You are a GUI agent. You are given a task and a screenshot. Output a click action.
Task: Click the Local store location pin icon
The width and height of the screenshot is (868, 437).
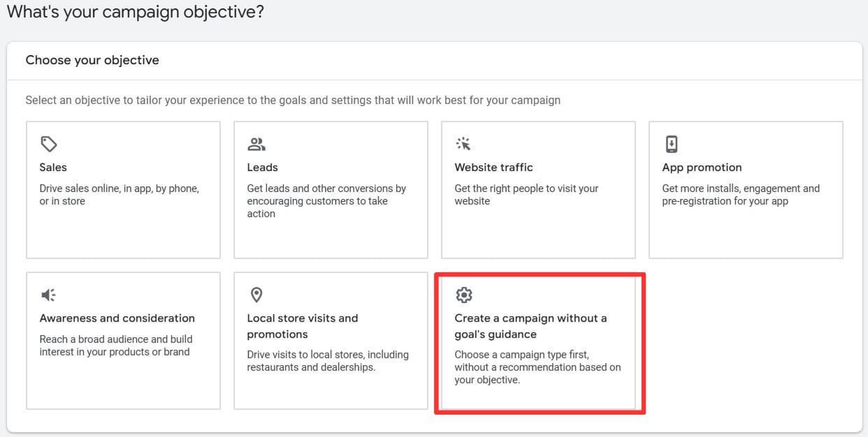pyautogui.click(x=256, y=295)
